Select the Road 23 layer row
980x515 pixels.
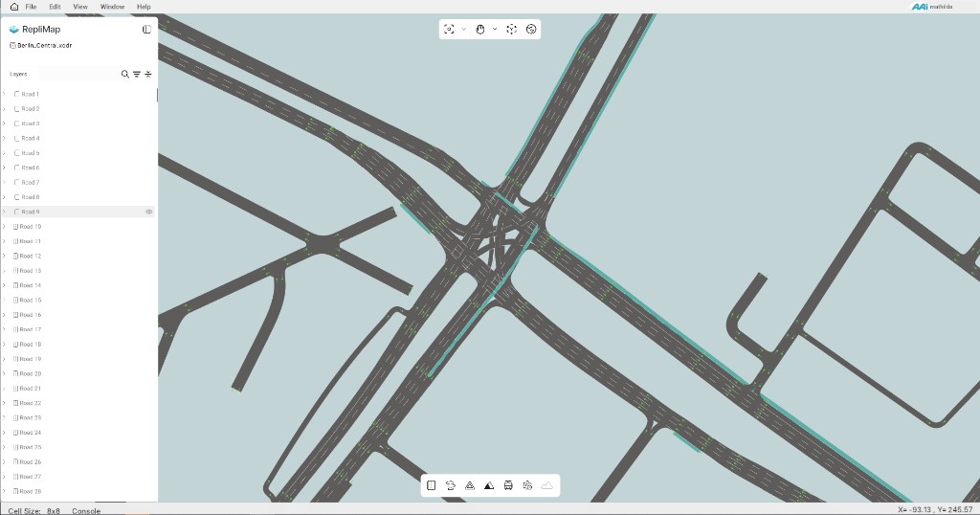(x=78, y=417)
